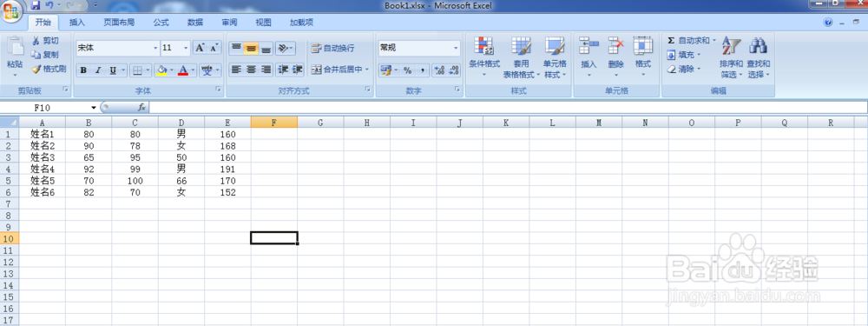Screen dimensions: 868x326
Task: Switch to the 视图 ribbon tab
Action: (x=264, y=23)
